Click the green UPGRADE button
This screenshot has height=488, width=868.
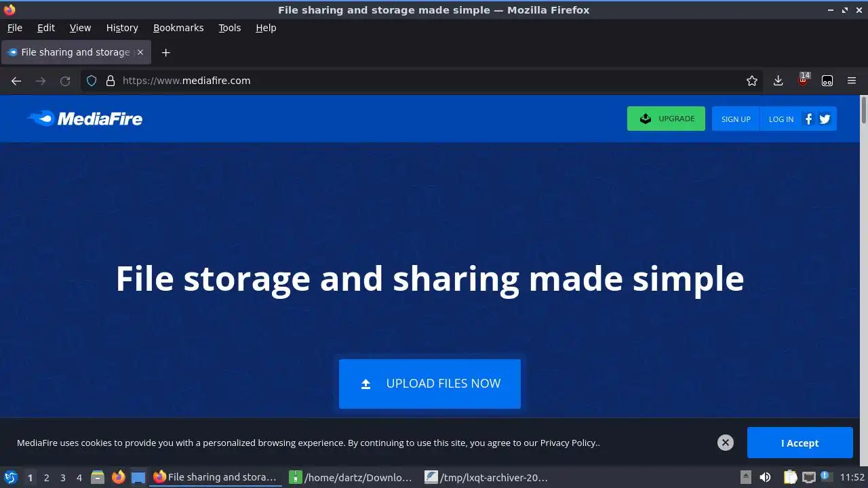[x=666, y=119]
